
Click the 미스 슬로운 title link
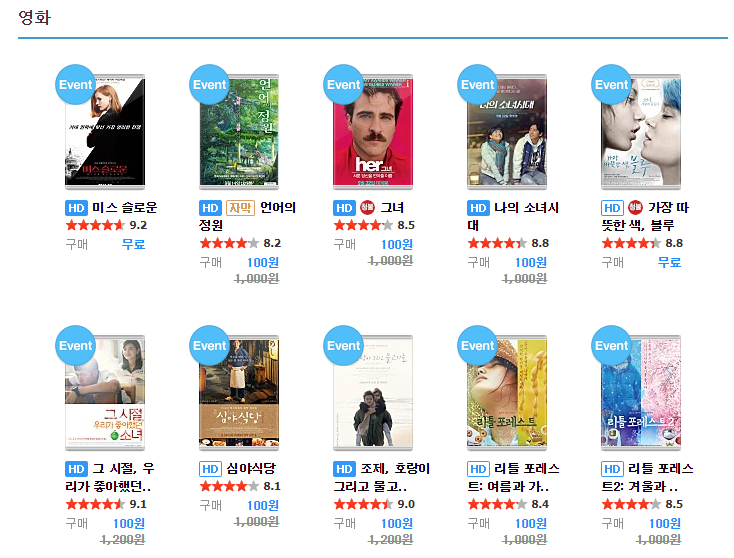coord(125,207)
